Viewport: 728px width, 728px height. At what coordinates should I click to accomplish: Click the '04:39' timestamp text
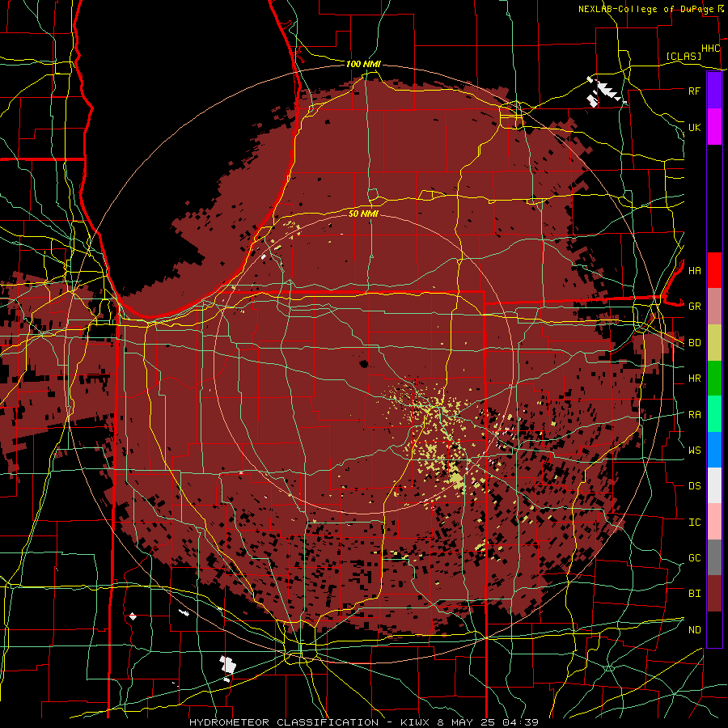(x=521, y=722)
